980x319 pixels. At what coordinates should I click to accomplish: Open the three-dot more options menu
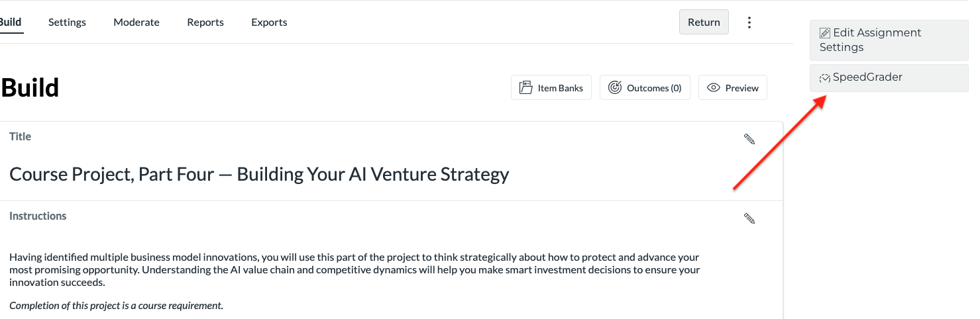click(x=749, y=23)
